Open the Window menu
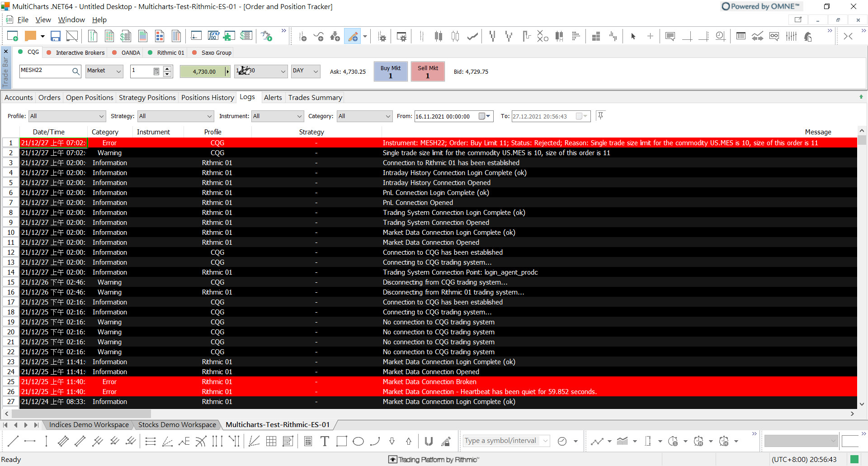Screen dimensions: 868x466 point(71,20)
